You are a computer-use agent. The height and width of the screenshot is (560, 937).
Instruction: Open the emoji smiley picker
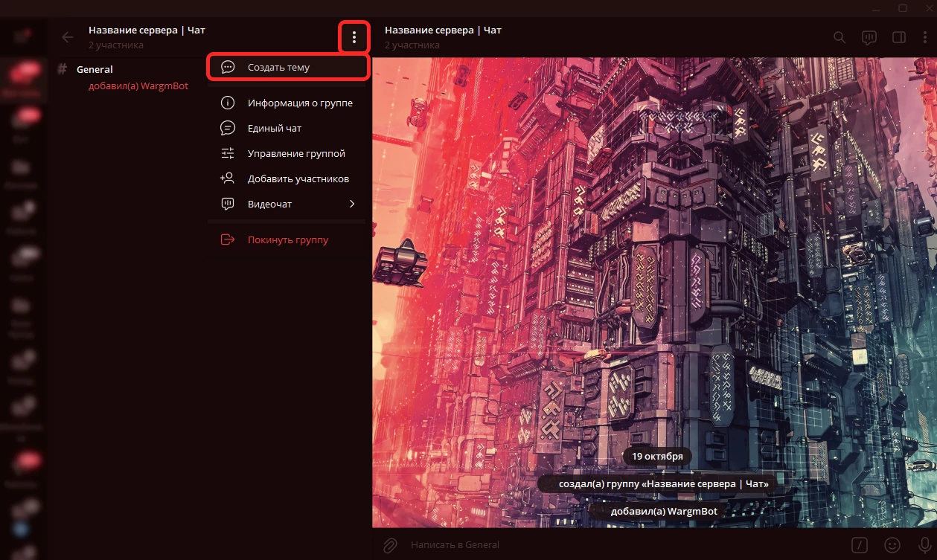tap(892, 544)
